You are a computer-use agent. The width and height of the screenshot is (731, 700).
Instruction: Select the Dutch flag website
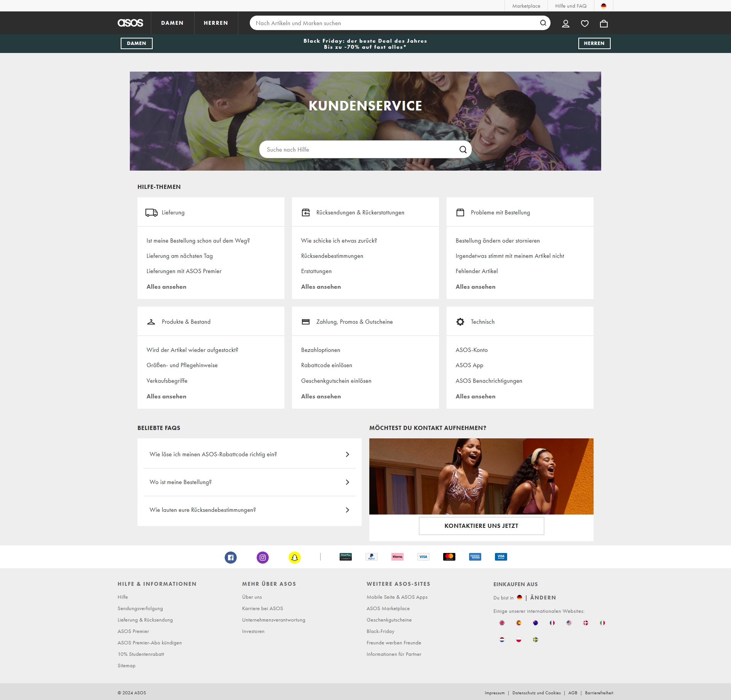(502, 640)
